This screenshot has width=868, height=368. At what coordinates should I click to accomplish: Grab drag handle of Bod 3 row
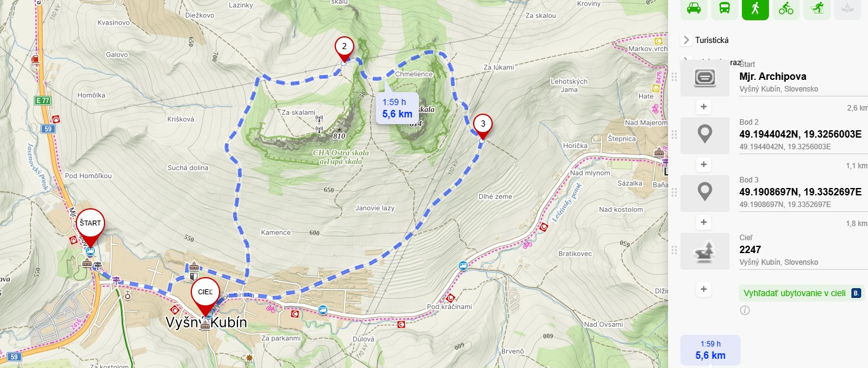[674, 192]
